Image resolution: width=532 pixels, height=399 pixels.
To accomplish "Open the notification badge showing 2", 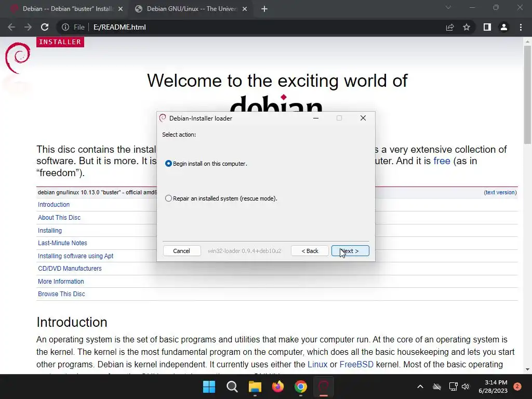I will [517, 387].
